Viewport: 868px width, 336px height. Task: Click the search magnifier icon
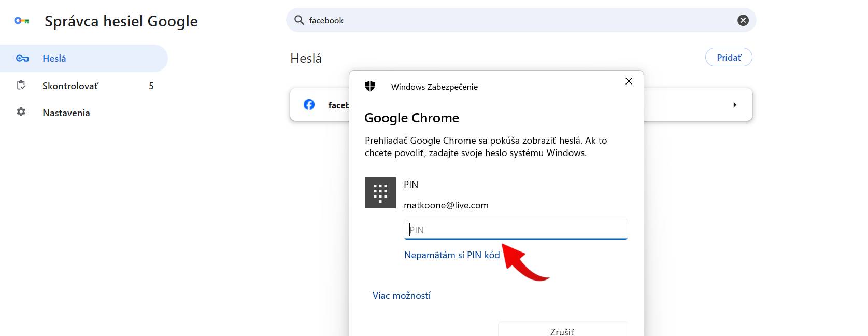(x=299, y=20)
